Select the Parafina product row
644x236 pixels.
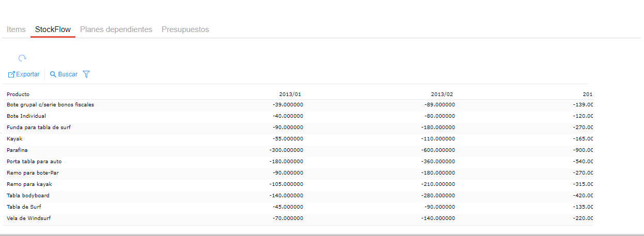[x=17, y=150]
